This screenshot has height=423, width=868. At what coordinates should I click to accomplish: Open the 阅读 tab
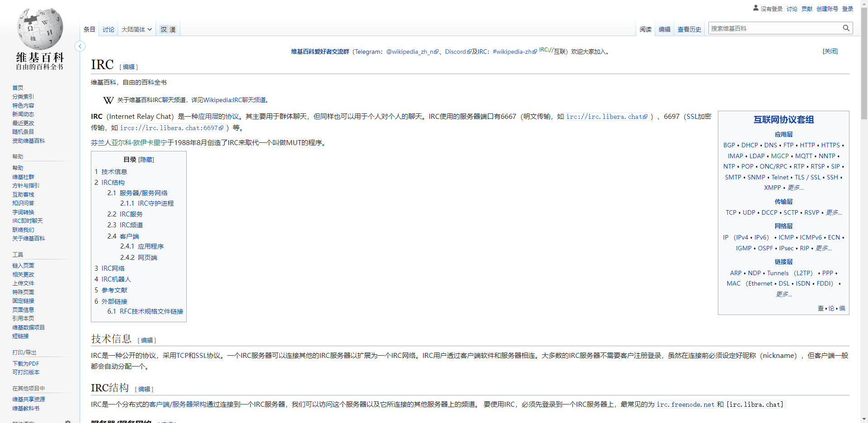pyautogui.click(x=646, y=29)
